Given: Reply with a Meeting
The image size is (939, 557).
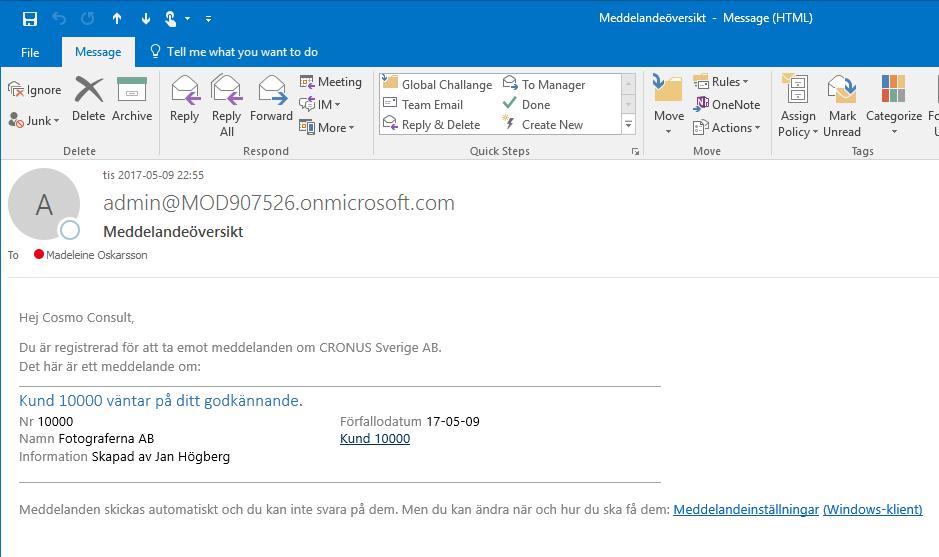Looking at the screenshot, I should [x=331, y=81].
